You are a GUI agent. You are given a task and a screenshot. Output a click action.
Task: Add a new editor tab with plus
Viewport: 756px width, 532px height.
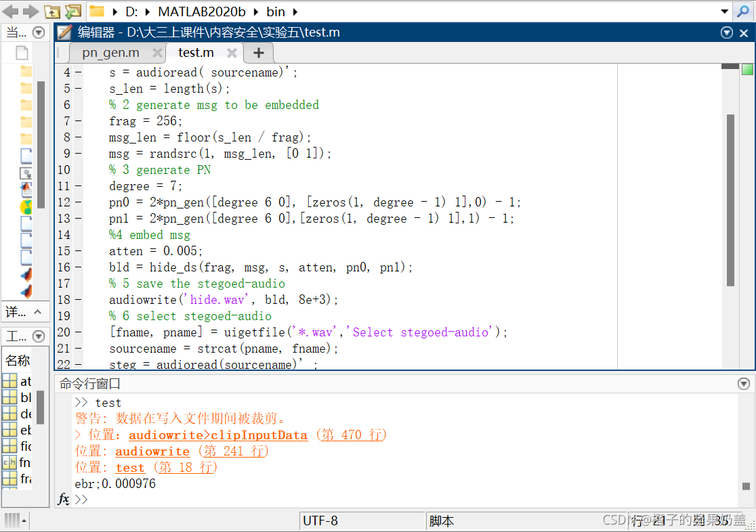(x=258, y=53)
